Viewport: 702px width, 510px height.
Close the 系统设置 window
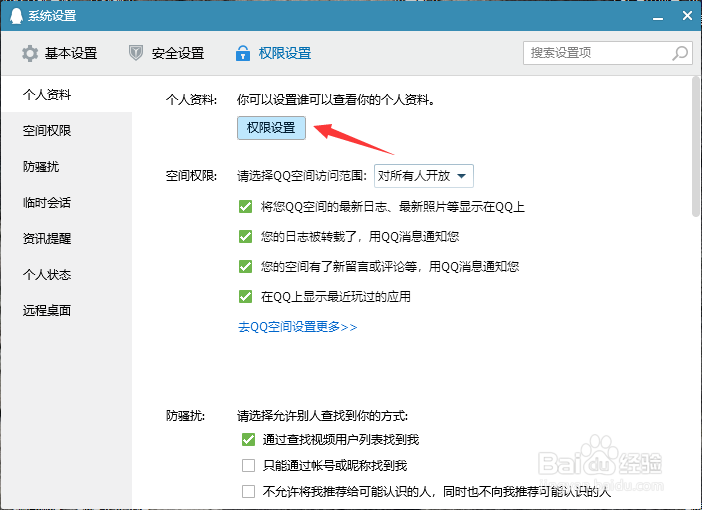click(687, 16)
